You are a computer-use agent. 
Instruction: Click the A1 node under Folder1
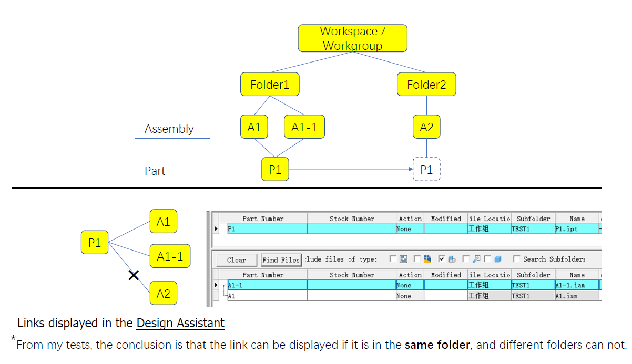tap(254, 127)
